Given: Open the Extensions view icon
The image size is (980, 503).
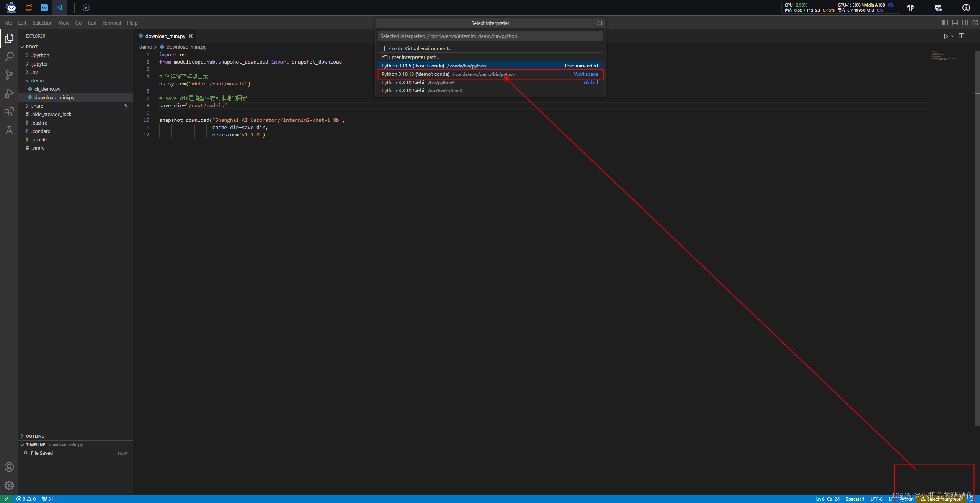Looking at the screenshot, I should click(x=9, y=112).
